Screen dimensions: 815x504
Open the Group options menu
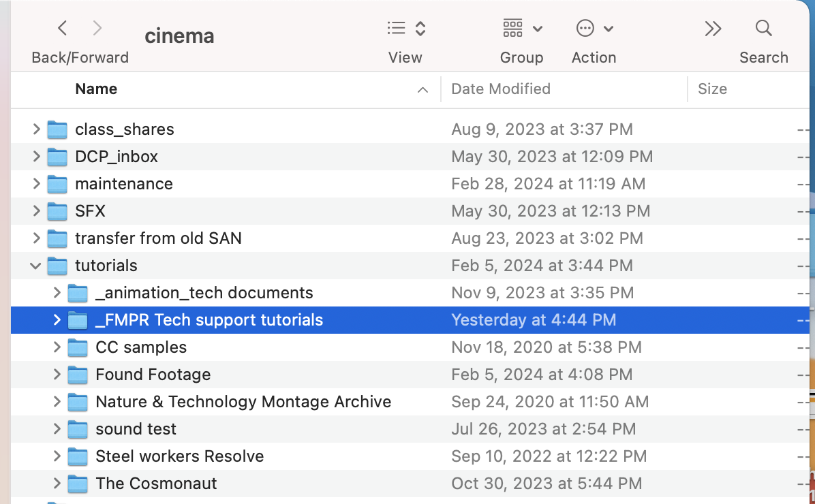(x=522, y=29)
